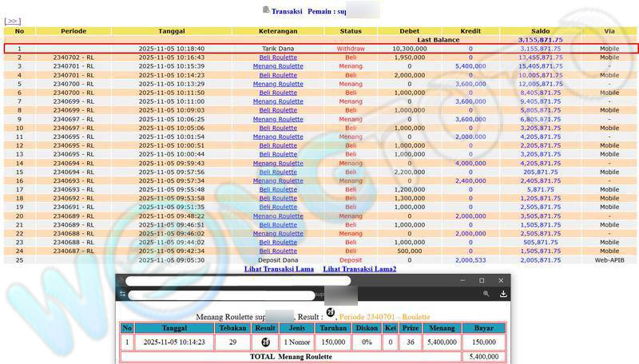
Task: Click the roulette result ball in Result column
Action: coord(265,342)
